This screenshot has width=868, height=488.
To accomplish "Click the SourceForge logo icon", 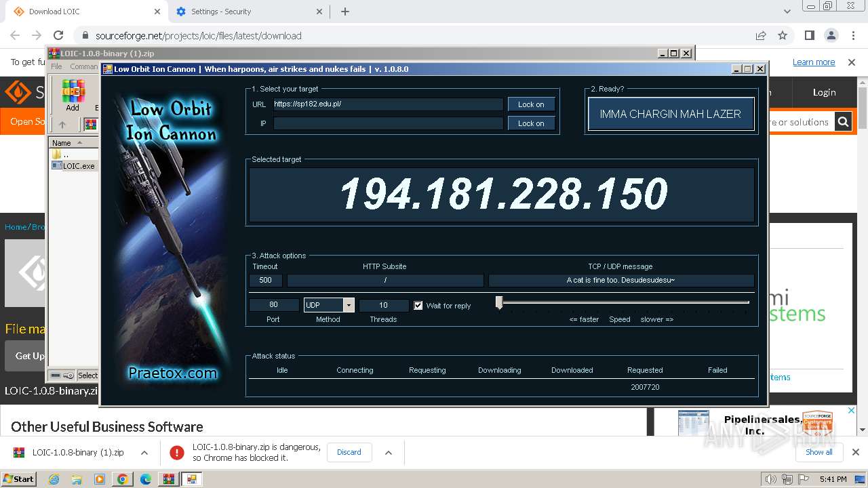I will (18, 92).
